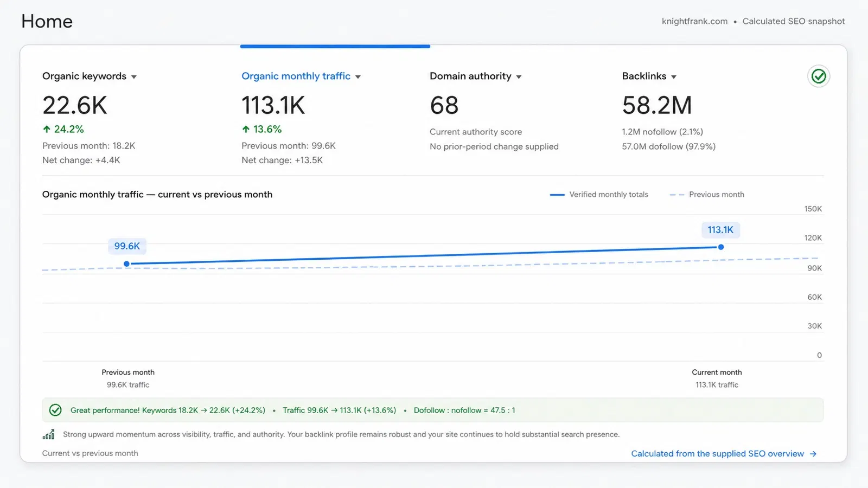Image resolution: width=868 pixels, height=488 pixels.
Task: Click 'Previous month: 18.2K' text
Action: pos(89,146)
